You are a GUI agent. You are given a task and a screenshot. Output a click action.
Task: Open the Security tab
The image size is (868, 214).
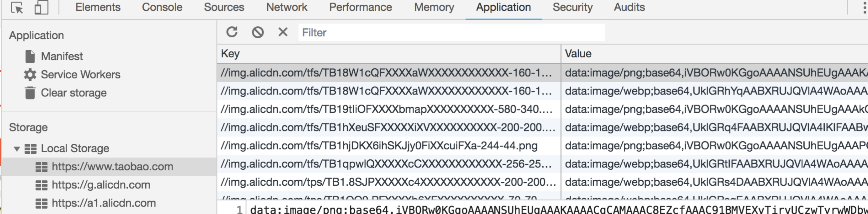(x=572, y=8)
